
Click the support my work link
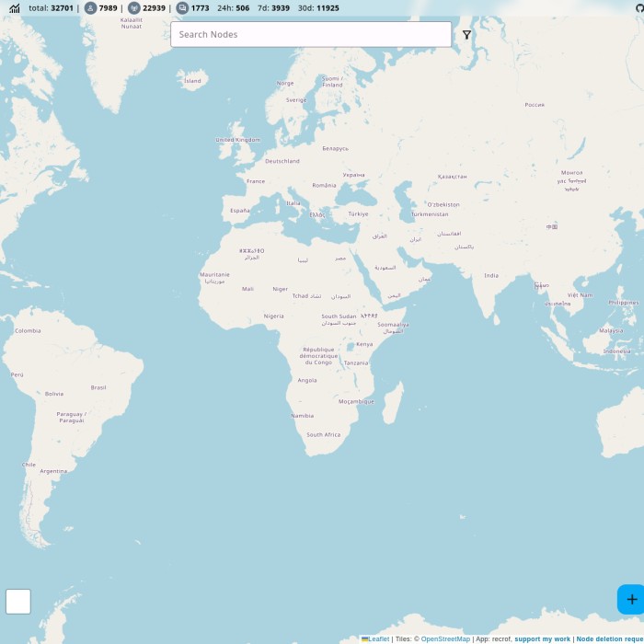(x=542, y=639)
